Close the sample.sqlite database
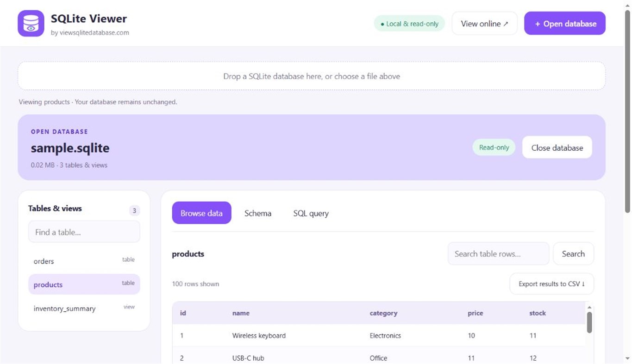 557,148
